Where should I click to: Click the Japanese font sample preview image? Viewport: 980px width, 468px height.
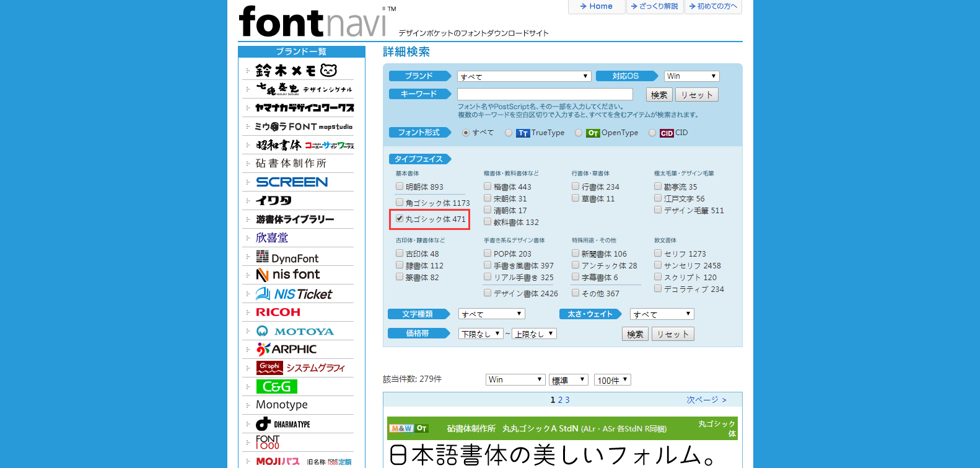[552, 454]
